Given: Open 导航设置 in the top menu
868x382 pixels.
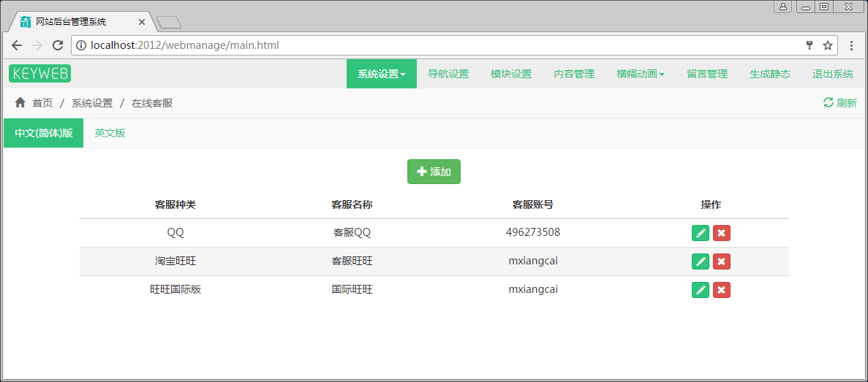Looking at the screenshot, I should point(448,74).
